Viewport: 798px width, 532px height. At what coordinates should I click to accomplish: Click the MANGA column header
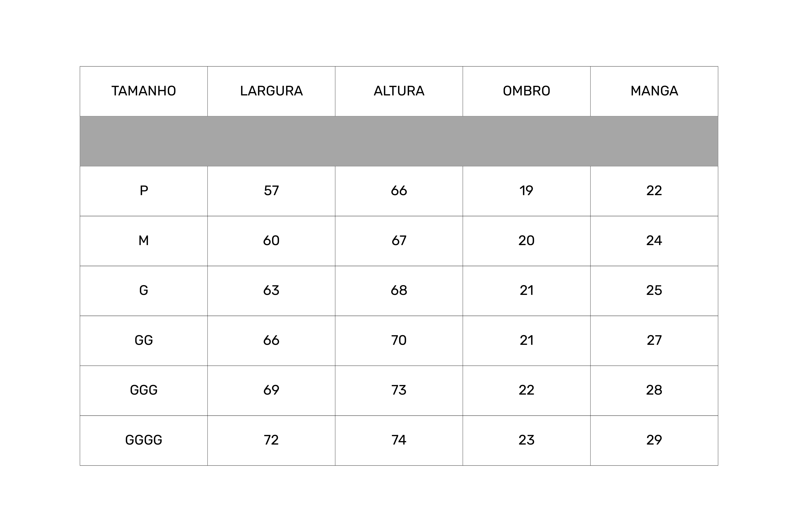(x=654, y=91)
